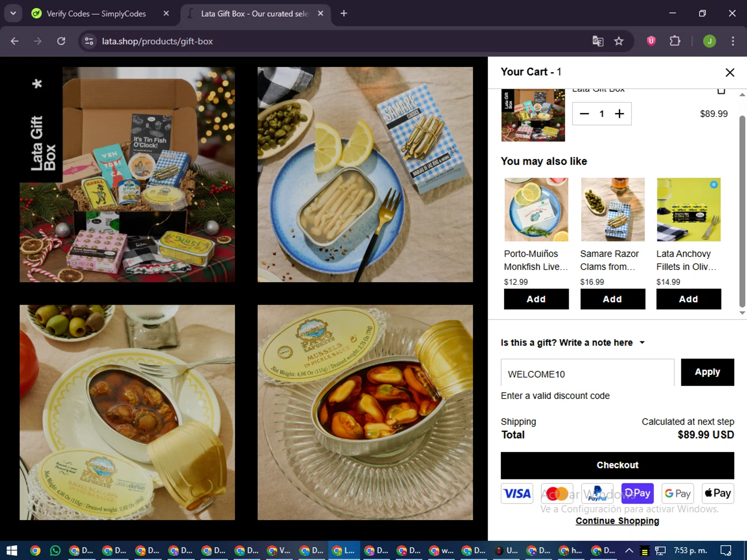Open the mussels in pickle sauce photo
This screenshot has height=560, width=747.
365,413
